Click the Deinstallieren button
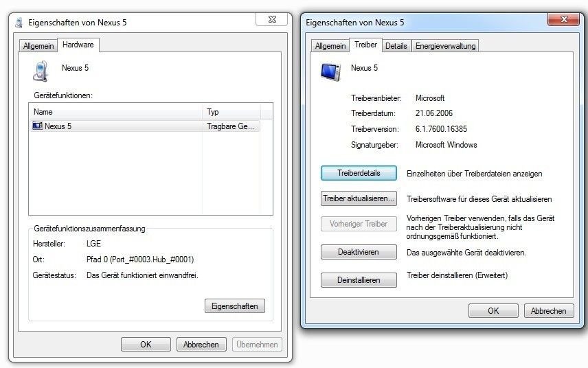The image size is (588, 368). tap(359, 280)
